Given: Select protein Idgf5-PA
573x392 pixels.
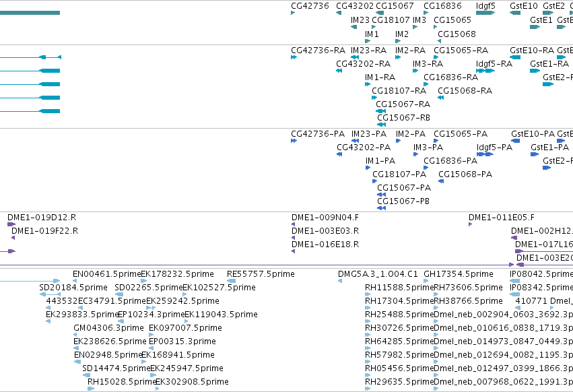Looking at the screenshot, I should pyautogui.click(x=494, y=148).
